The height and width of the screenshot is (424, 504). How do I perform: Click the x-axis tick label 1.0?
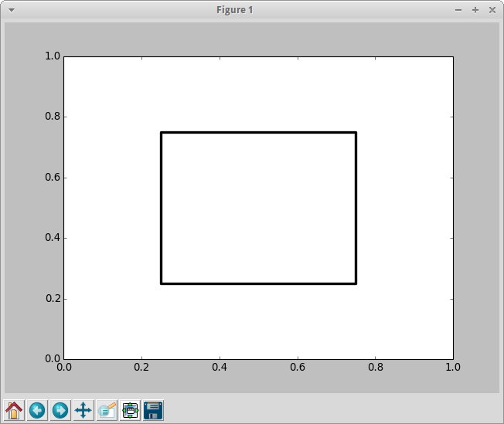coord(453,367)
